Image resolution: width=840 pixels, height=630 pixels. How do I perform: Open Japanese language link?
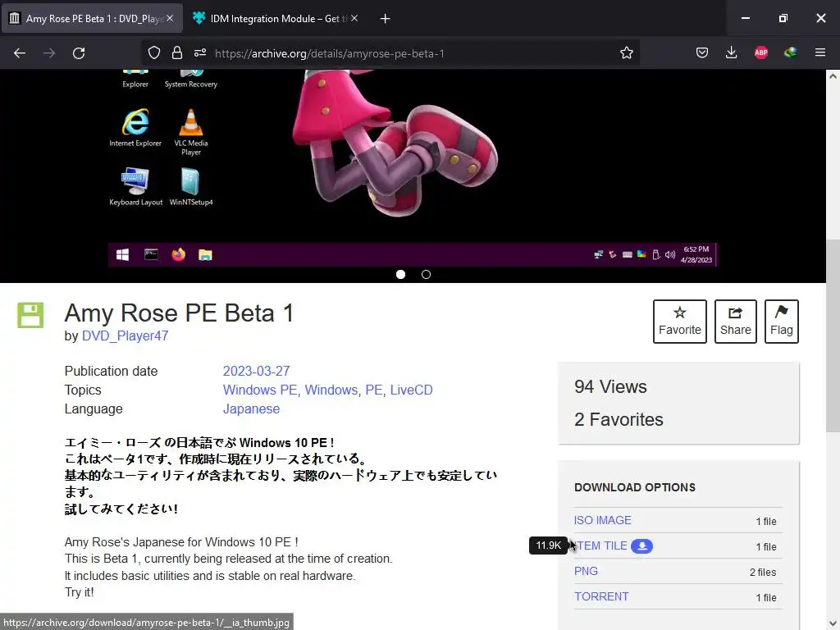tap(251, 409)
